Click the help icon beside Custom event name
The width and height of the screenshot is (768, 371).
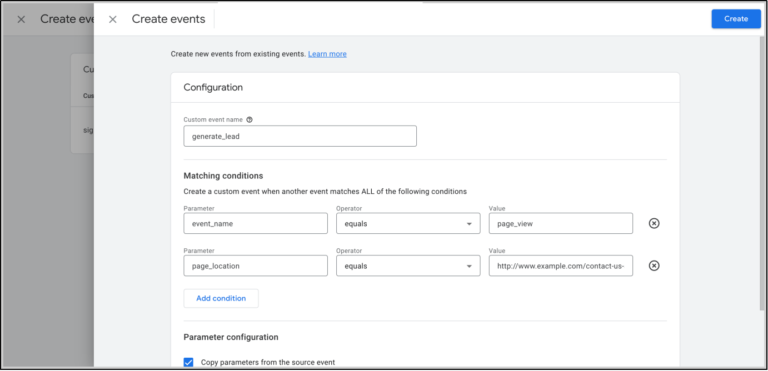coord(249,120)
